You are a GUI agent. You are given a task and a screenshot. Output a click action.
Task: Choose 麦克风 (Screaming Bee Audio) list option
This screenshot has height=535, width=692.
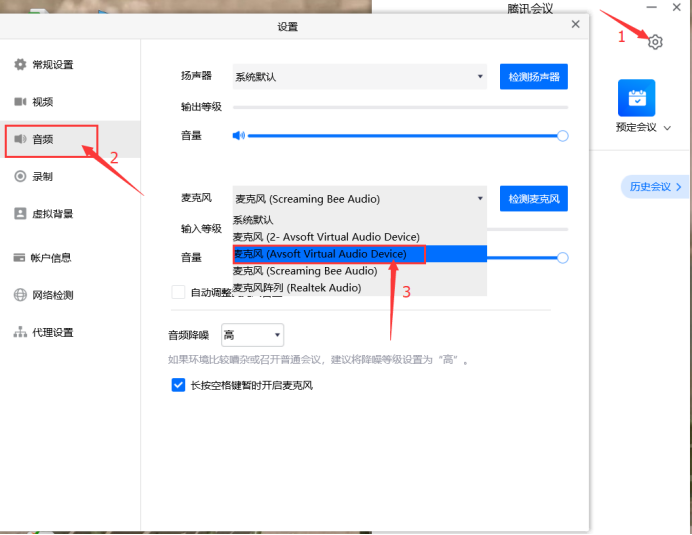pyautogui.click(x=360, y=271)
